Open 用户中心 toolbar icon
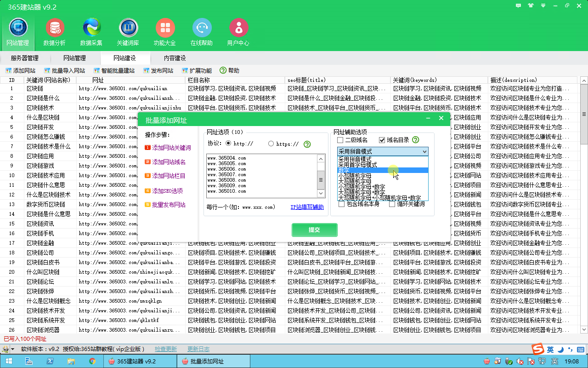 tap(238, 32)
